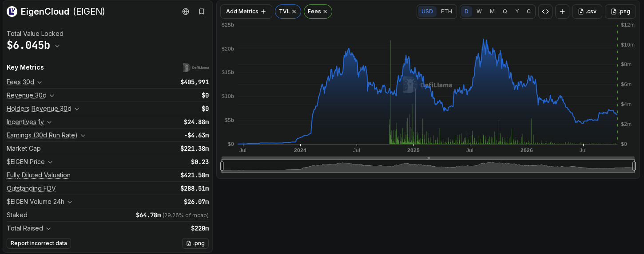Remove the TVL metric chip
The image size is (644, 254).
point(294,12)
